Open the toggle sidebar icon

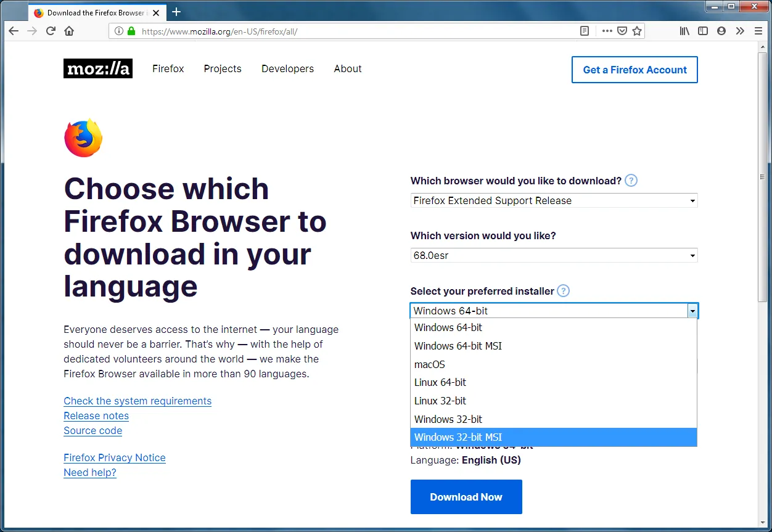pos(703,31)
